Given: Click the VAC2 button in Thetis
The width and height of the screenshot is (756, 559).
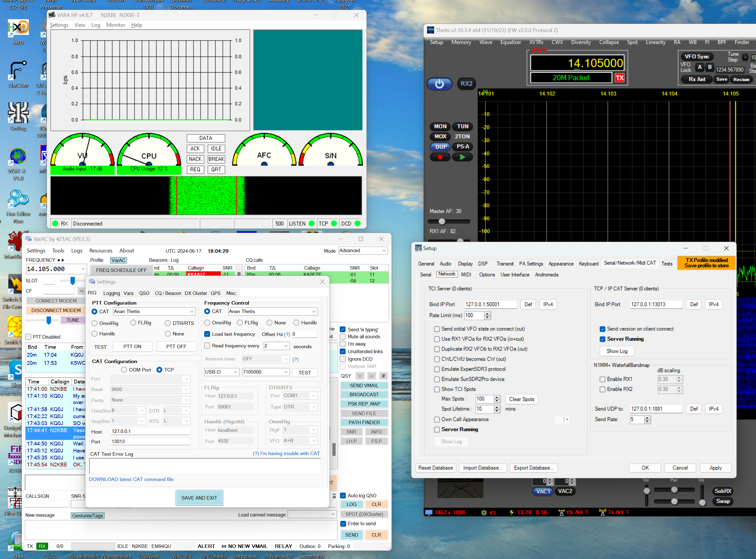Looking at the screenshot, I should pos(565,491).
